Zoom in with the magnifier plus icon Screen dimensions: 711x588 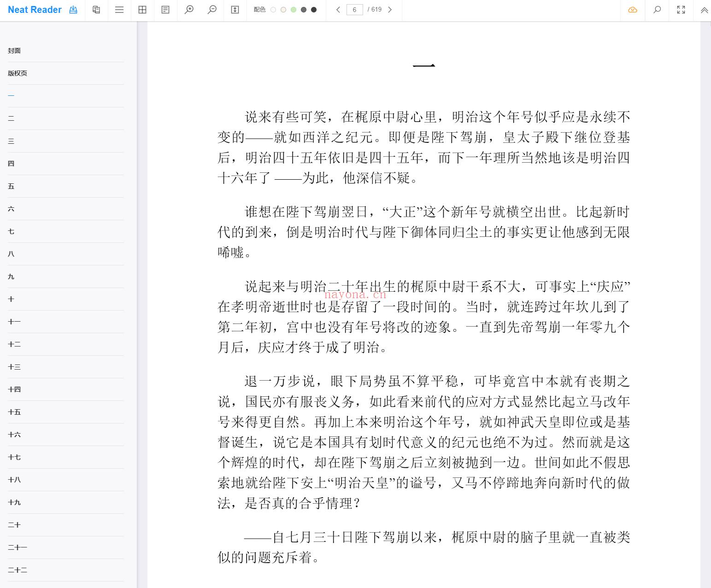point(189,10)
